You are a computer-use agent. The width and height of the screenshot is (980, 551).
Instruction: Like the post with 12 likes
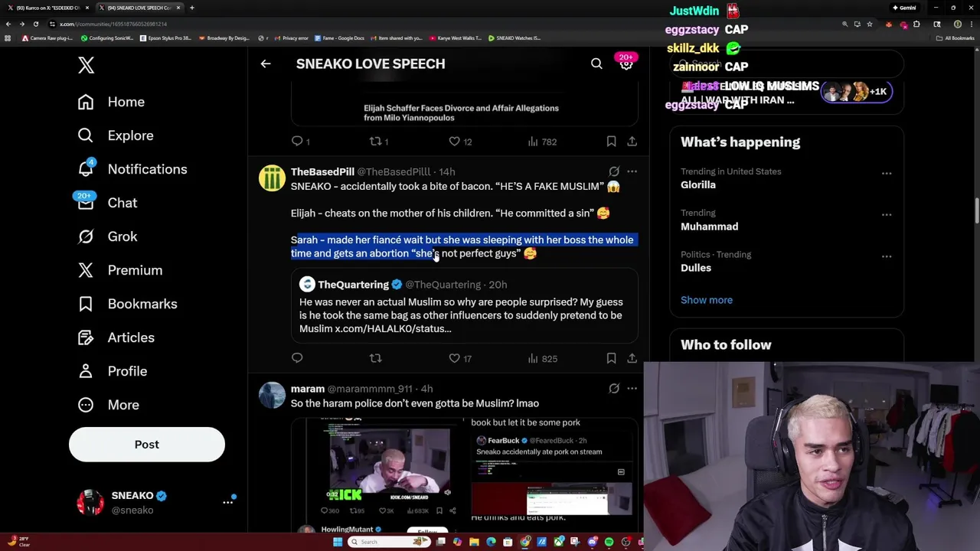tap(460, 142)
